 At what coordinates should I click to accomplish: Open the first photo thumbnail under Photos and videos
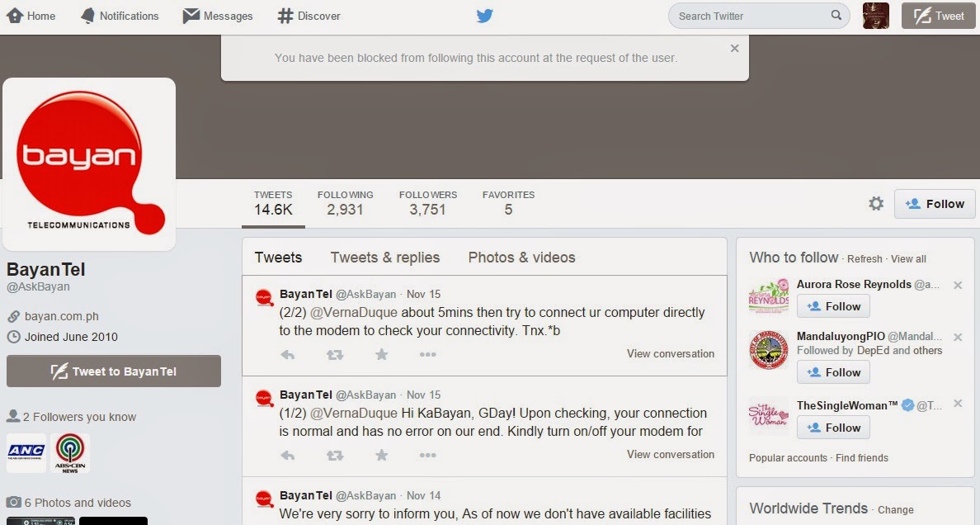(40, 521)
